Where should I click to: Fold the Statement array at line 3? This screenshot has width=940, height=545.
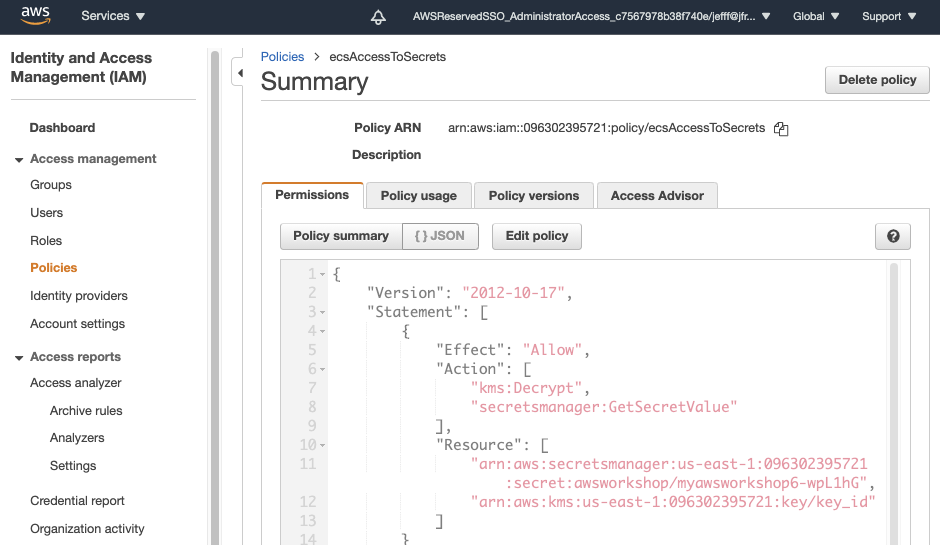click(x=323, y=313)
